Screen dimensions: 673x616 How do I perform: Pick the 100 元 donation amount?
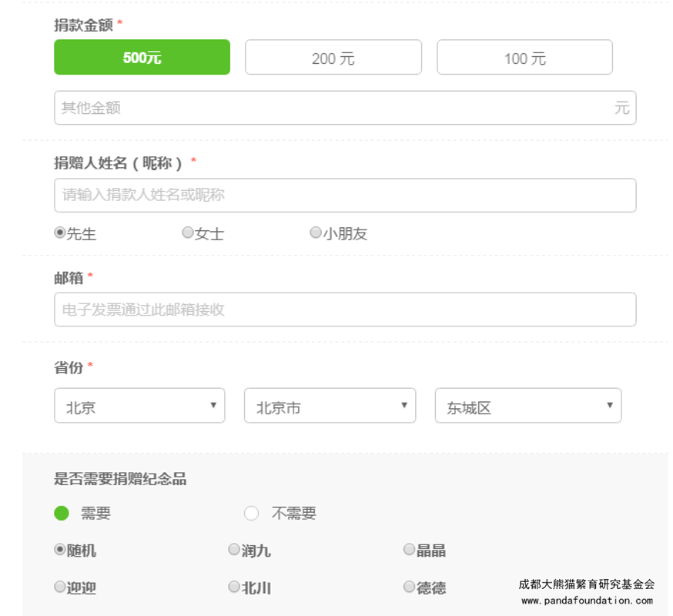pos(524,58)
